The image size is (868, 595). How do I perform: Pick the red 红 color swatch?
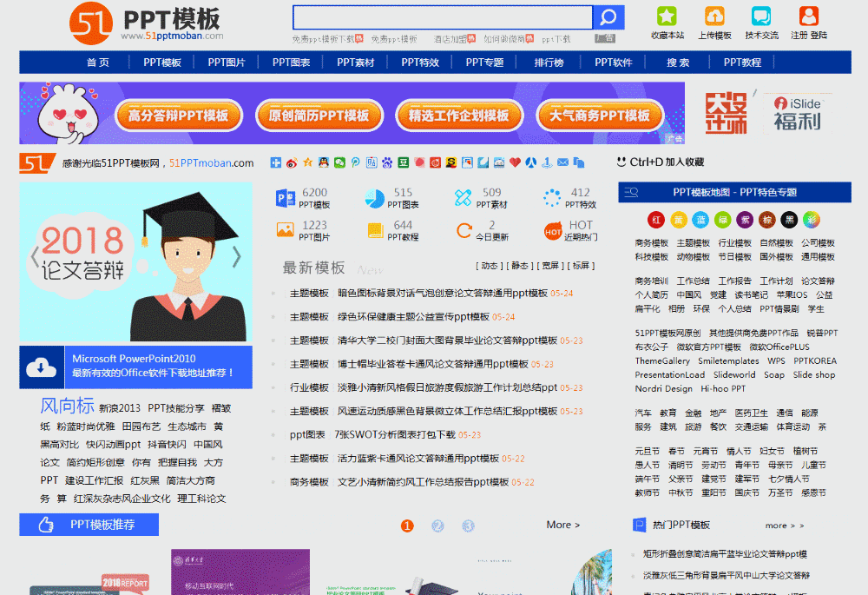click(x=655, y=219)
